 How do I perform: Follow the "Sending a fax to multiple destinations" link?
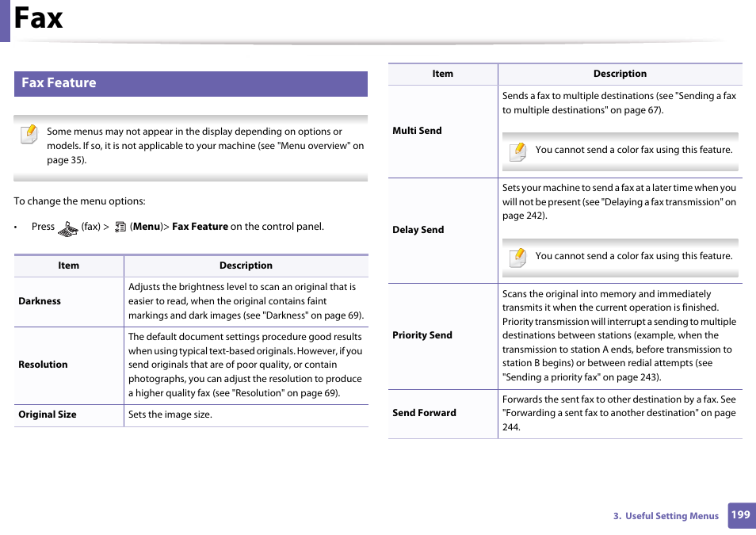[619, 103]
